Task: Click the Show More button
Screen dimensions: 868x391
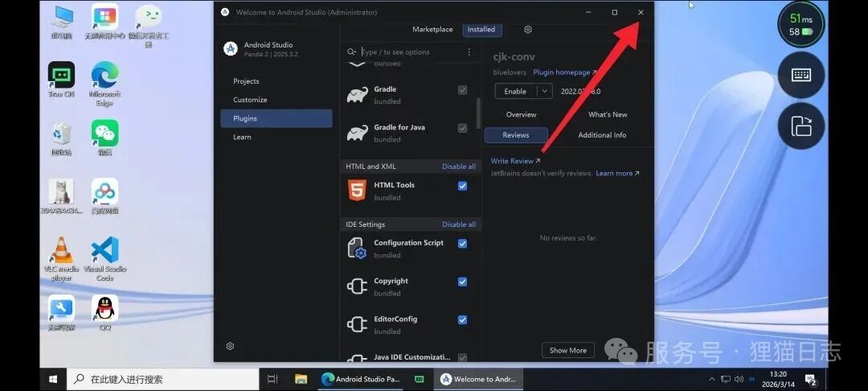Action: pos(568,350)
